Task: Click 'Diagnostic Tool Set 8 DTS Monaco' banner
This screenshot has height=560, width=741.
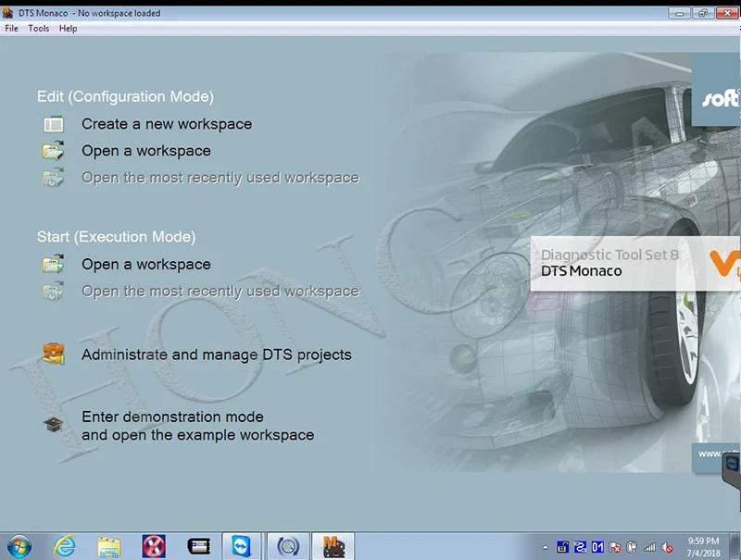Action: (x=634, y=264)
